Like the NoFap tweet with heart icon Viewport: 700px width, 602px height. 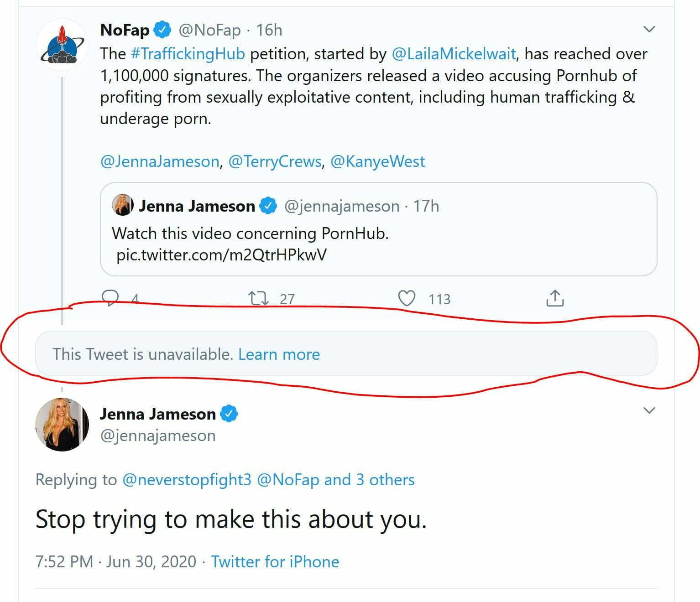click(x=407, y=299)
